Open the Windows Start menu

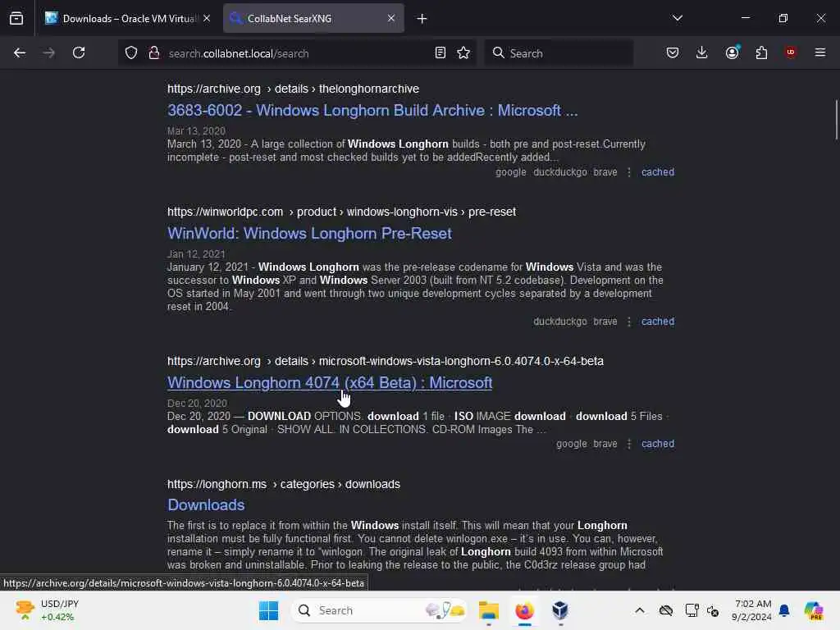(x=268, y=610)
